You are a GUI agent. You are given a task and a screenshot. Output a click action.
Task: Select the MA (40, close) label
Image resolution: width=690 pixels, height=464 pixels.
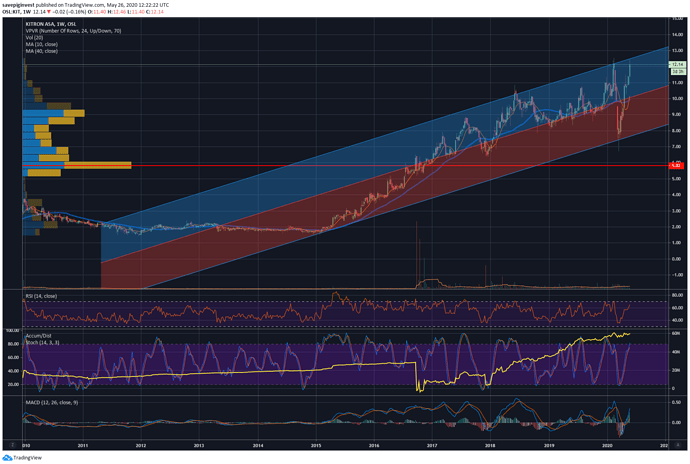tap(41, 51)
